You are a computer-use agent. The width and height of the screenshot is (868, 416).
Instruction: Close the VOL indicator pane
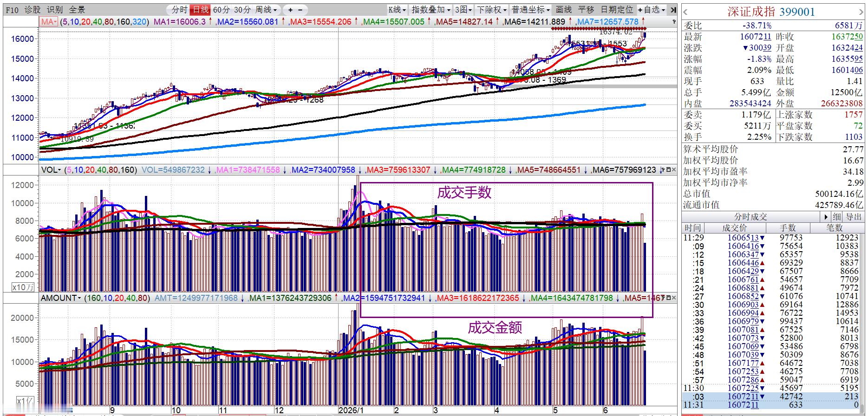tap(674, 170)
